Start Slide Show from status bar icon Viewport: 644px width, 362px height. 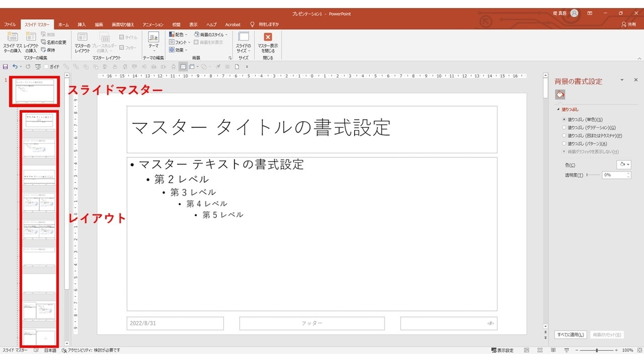pos(567,350)
